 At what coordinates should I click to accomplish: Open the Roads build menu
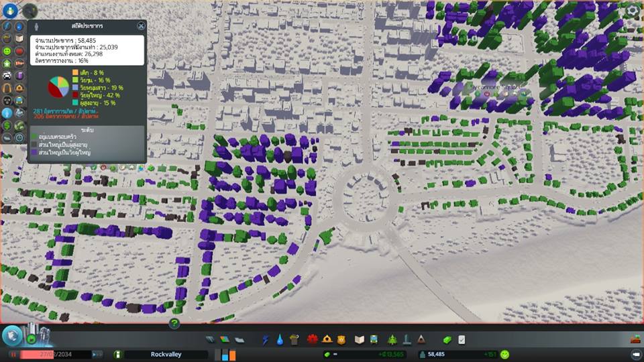coord(210,339)
